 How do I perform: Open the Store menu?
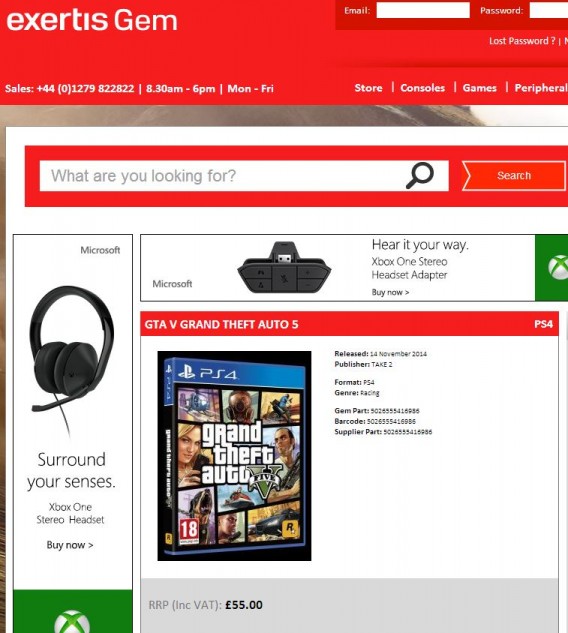[x=368, y=88]
